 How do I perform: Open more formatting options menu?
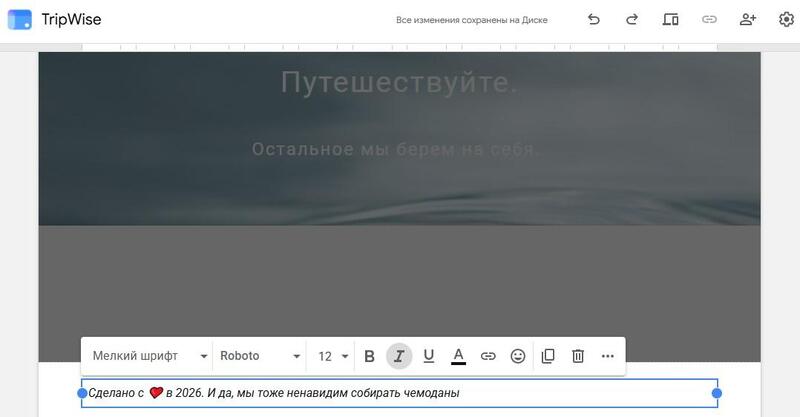607,356
